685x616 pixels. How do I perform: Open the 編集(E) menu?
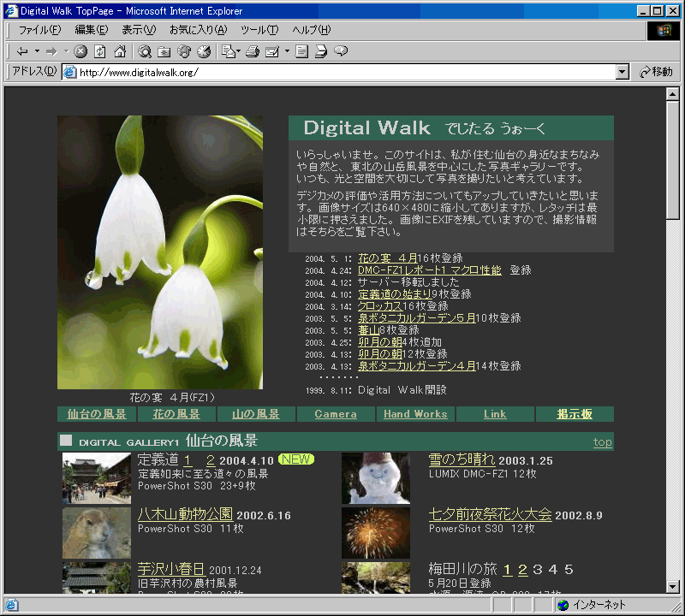pyautogui.click(x=92, y=30)
